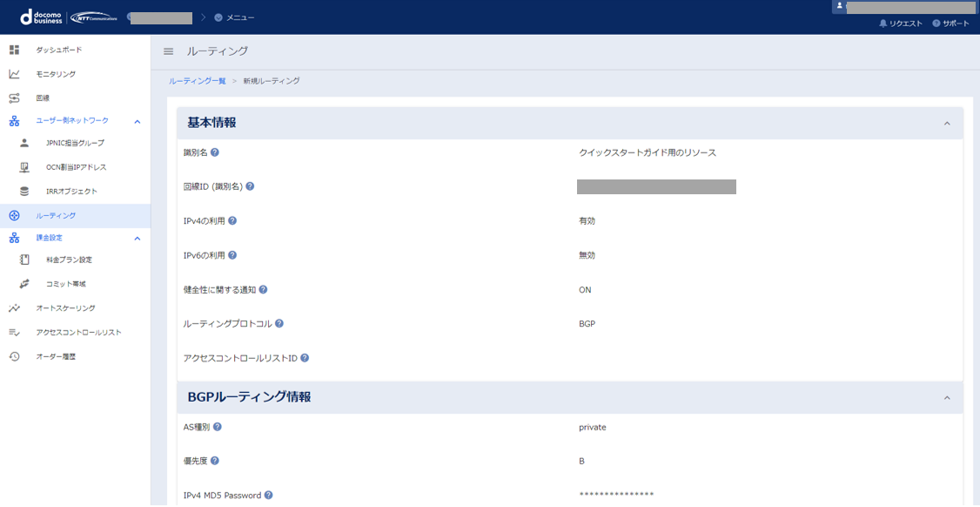The width and height of the screenshot is (980, 507).
Task: Click help icon beside AS種別
Action: point(218,427)
